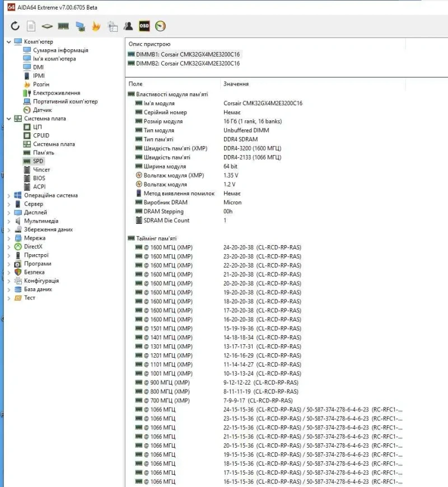The height and width of the screenshot is (487, 448).
Task: Click the Значення column header
Action: coord(236,84)
